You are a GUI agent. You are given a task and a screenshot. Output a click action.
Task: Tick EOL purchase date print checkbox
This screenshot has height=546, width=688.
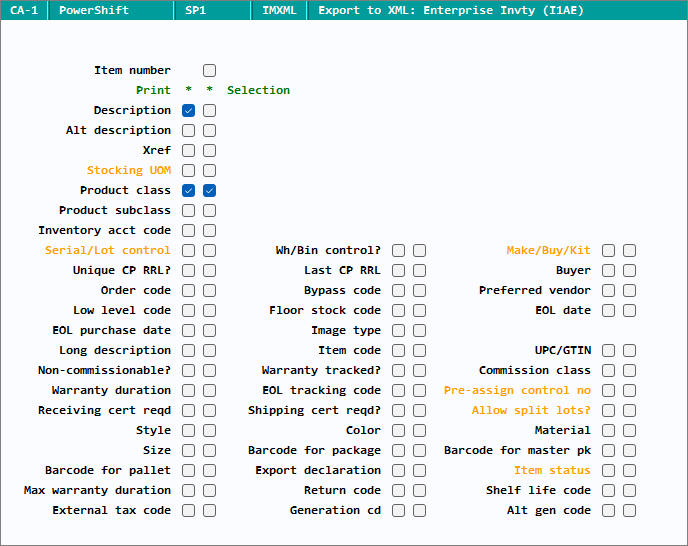188,330
